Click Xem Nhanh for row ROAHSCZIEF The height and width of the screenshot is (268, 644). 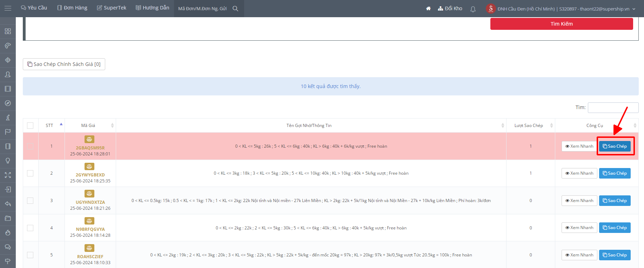[579, 255]
